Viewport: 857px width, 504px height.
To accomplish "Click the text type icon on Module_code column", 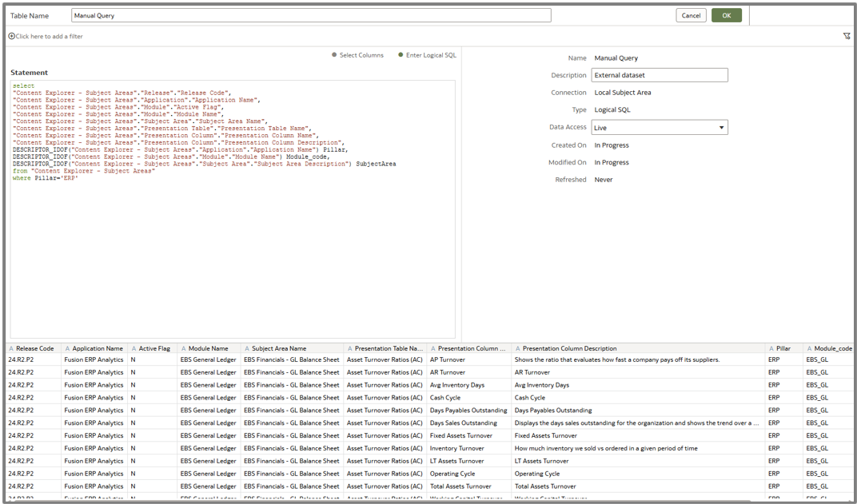I will pos(809,349).
